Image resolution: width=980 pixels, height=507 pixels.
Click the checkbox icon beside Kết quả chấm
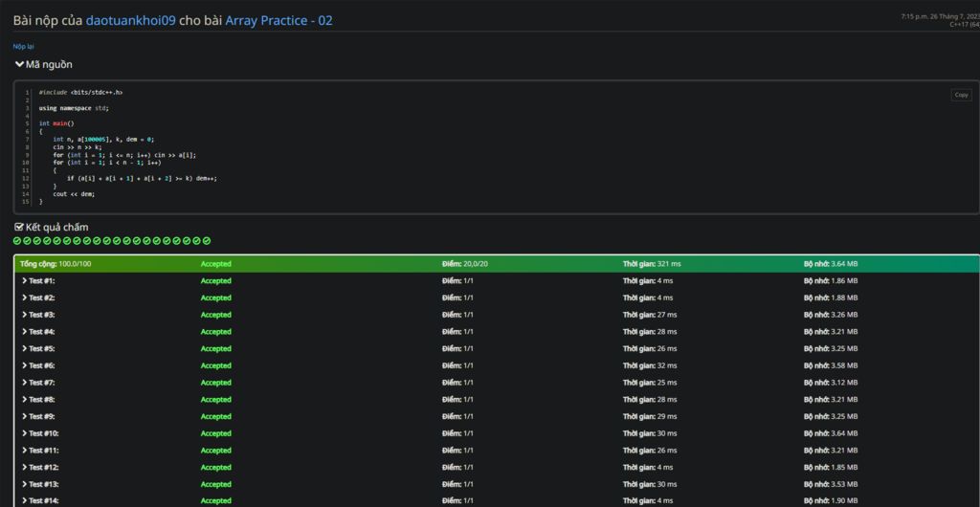[x=19, y=227]
